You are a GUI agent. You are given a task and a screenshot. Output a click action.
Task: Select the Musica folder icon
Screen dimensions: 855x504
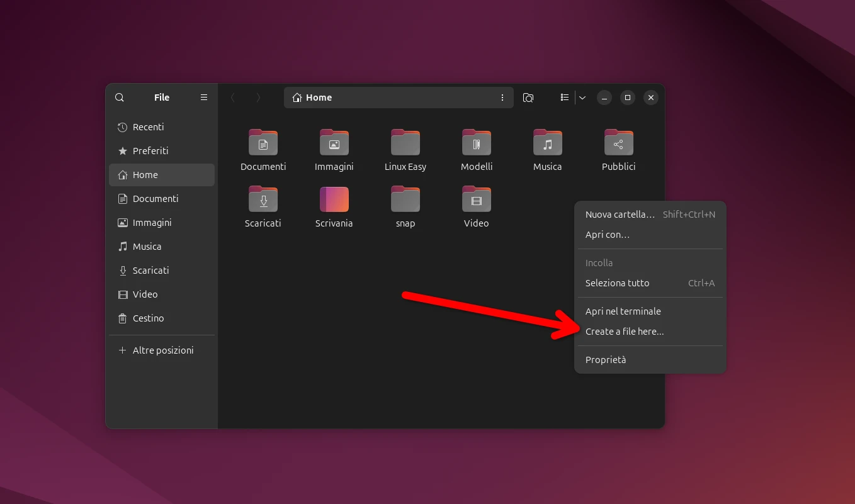click(x=547, y=142)
